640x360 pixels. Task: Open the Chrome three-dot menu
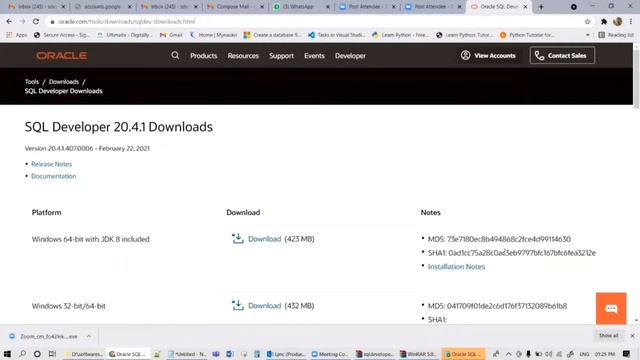[631, 22]
